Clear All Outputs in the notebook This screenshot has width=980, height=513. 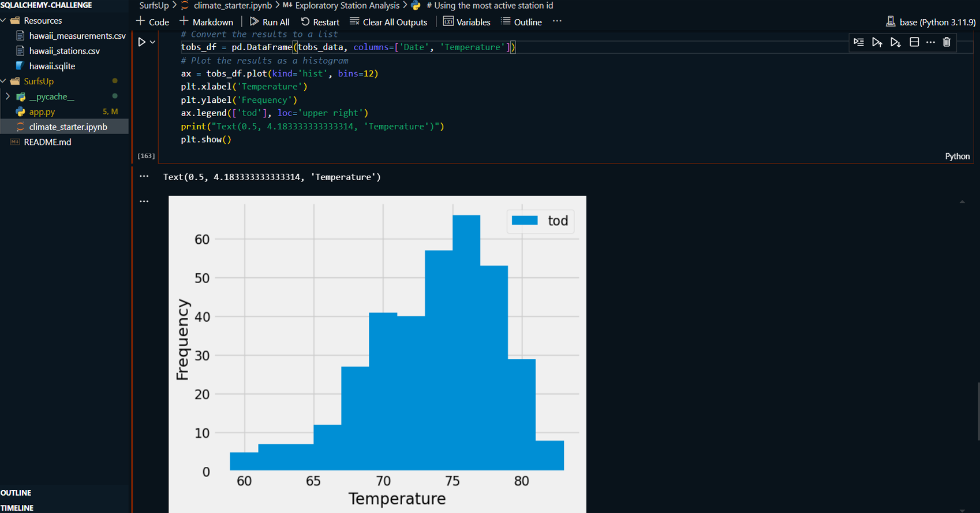pos(388,22)
